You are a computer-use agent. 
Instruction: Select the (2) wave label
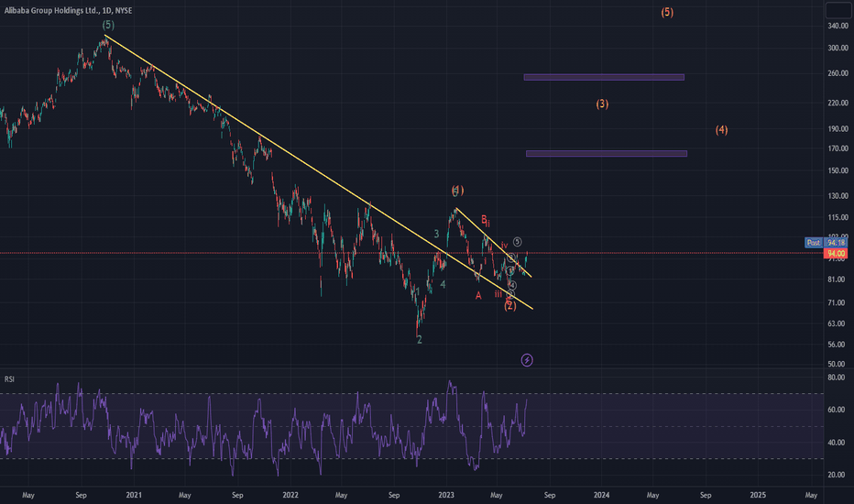click(509, 306)
